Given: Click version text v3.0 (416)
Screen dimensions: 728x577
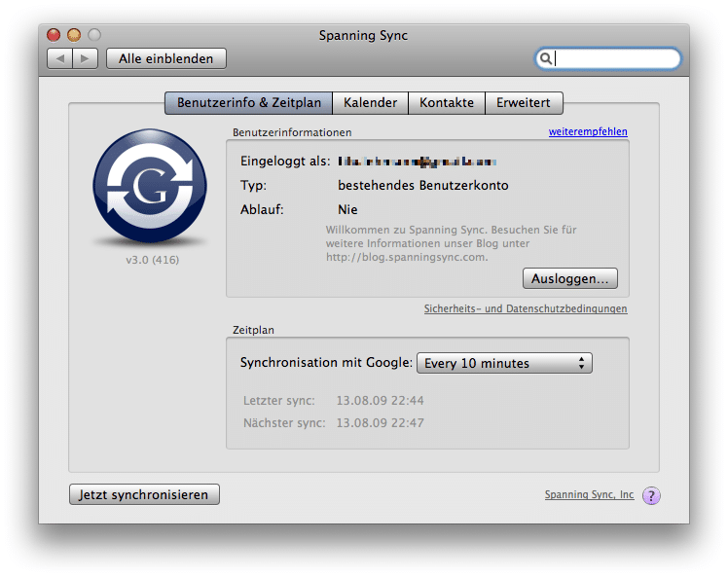Looking at the screenshot, I should click(x=152, y=260).
